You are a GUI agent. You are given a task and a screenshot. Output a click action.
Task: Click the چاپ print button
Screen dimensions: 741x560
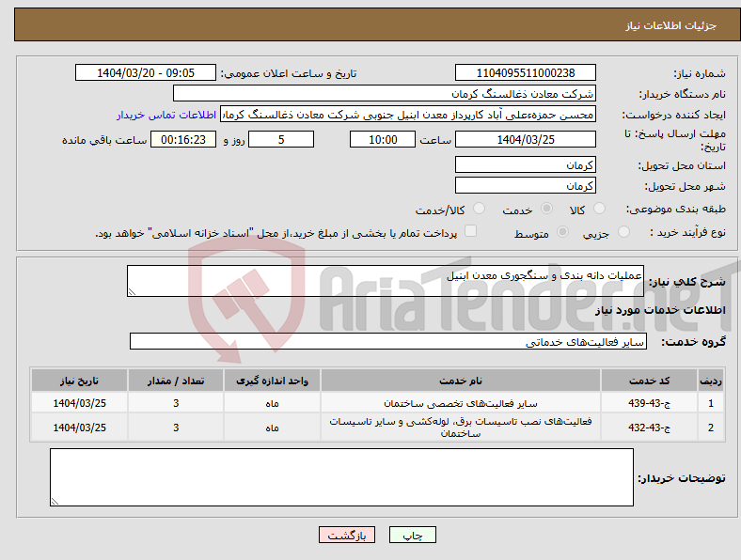[413, 535]
